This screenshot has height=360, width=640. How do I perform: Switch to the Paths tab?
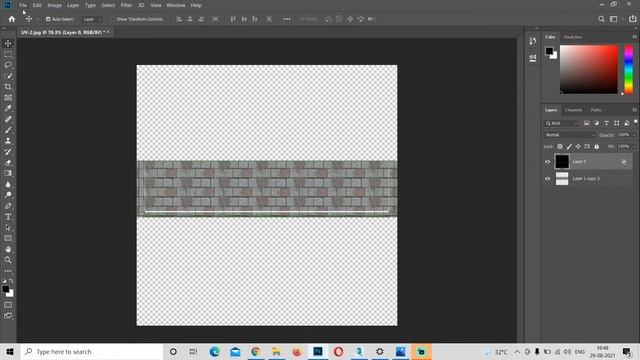(596, 110)
